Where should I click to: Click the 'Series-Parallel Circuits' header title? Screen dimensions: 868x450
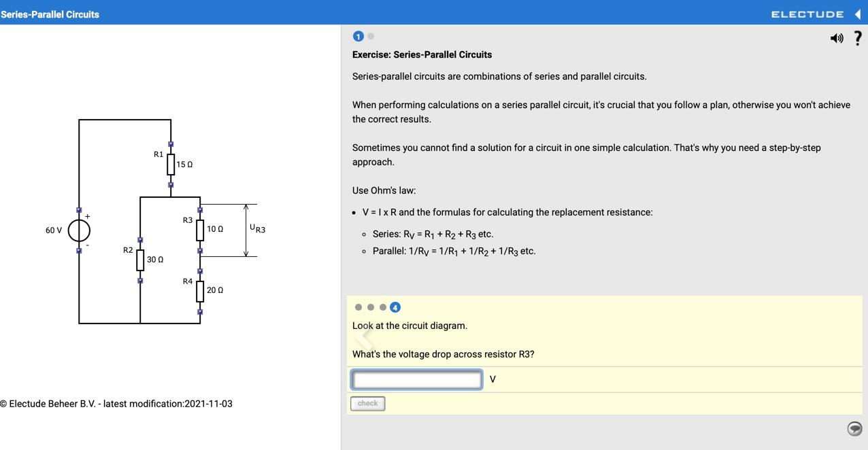pyautogui.click(x=50, y=14)
